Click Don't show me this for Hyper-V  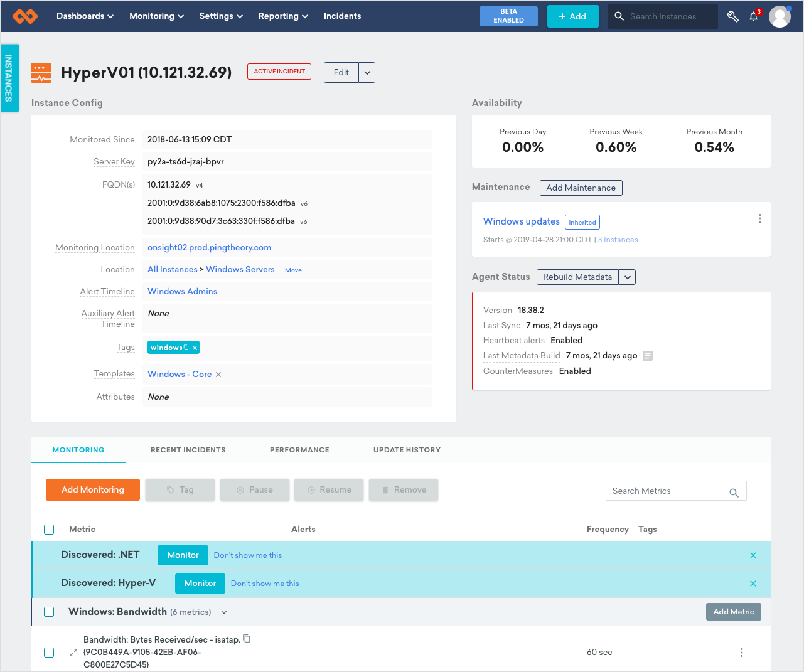pyautogui.click(x=265, y=584)
